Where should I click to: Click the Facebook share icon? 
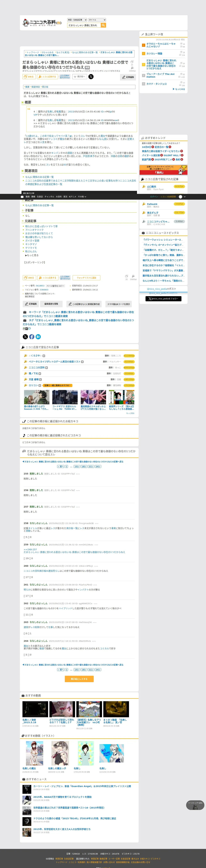[x=32, y=337]
